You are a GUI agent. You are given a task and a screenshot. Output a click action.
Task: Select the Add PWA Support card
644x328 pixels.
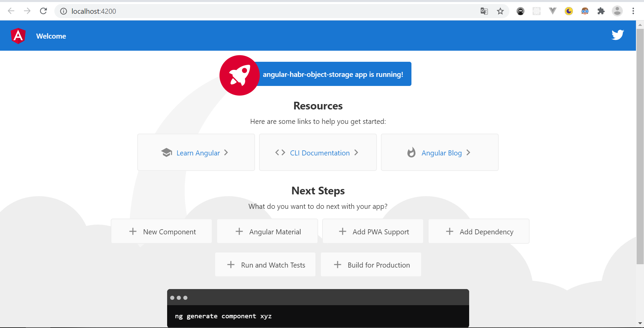point(373,231)
